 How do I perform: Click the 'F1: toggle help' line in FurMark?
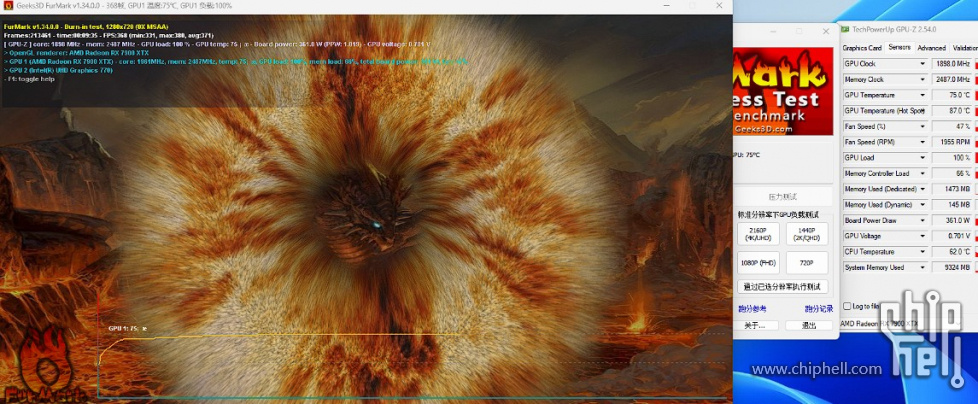tap(29, 79)
